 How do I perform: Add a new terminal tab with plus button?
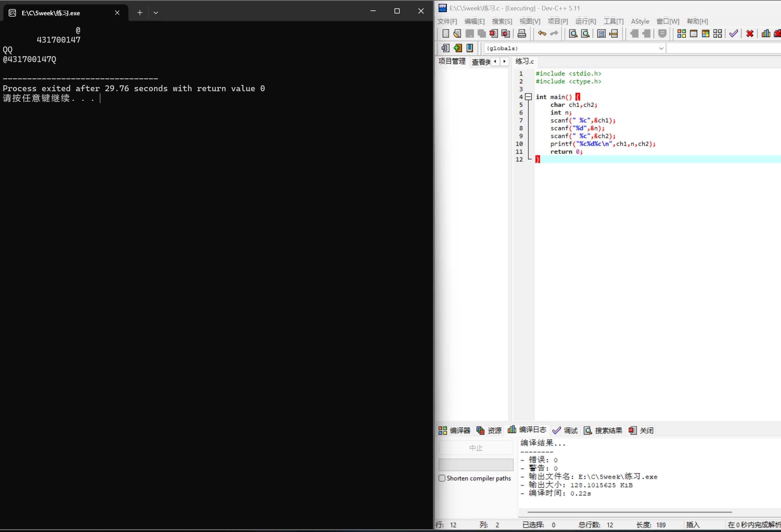140,13
